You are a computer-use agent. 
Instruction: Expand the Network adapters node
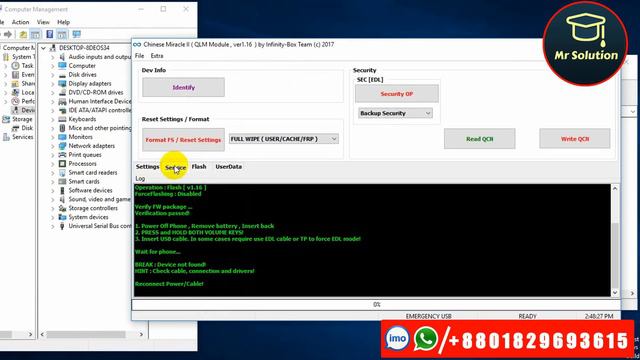[x=53, y=146]
